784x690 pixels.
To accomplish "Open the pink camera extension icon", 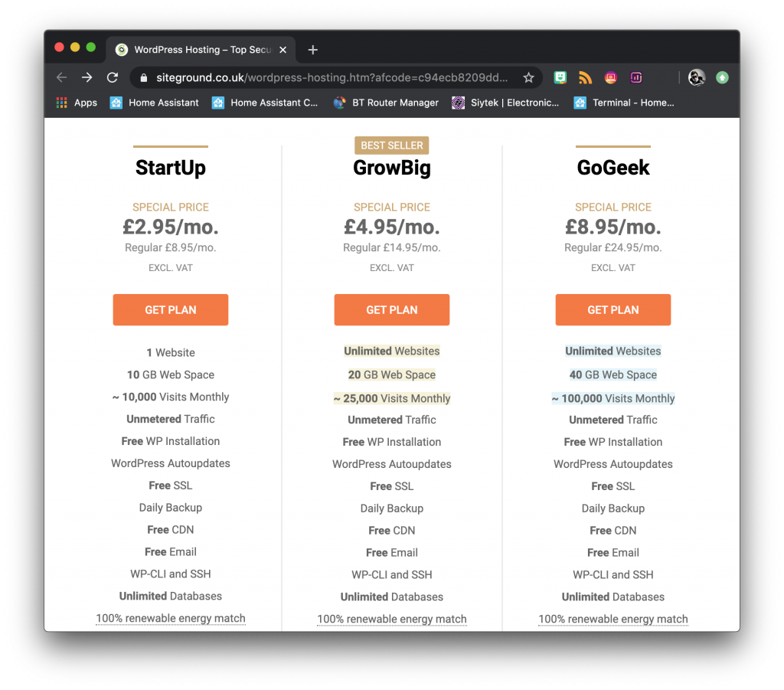I will click(610, 77).
